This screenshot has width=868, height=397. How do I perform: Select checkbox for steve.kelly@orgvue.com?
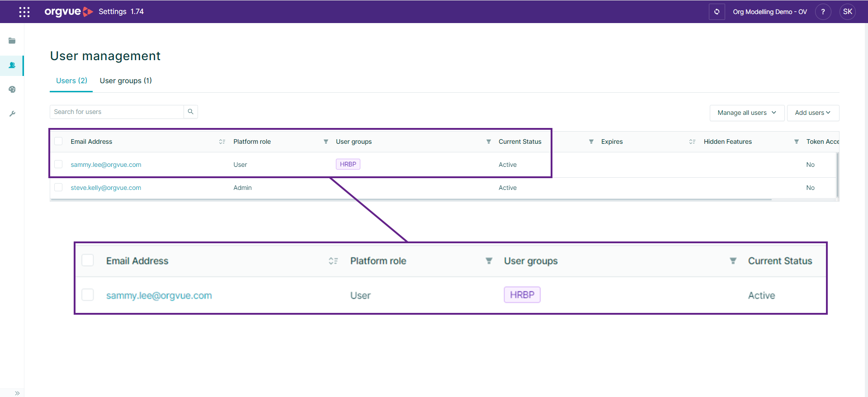point(58,187)
